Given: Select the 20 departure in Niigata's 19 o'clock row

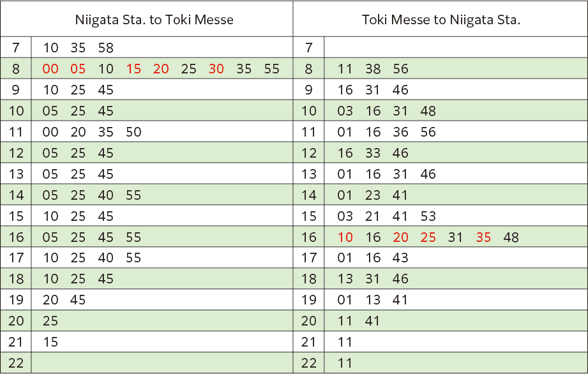Looking at the screenshot, I should click(50, 300).
